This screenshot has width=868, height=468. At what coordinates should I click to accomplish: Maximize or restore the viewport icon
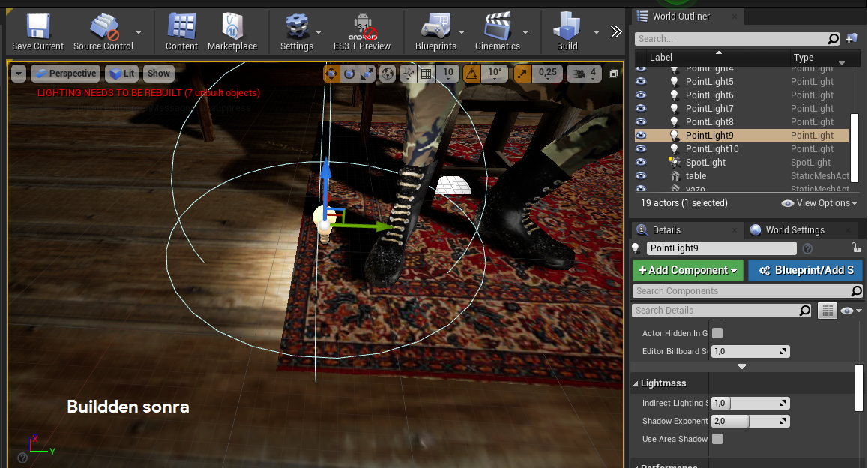(613, 73)
